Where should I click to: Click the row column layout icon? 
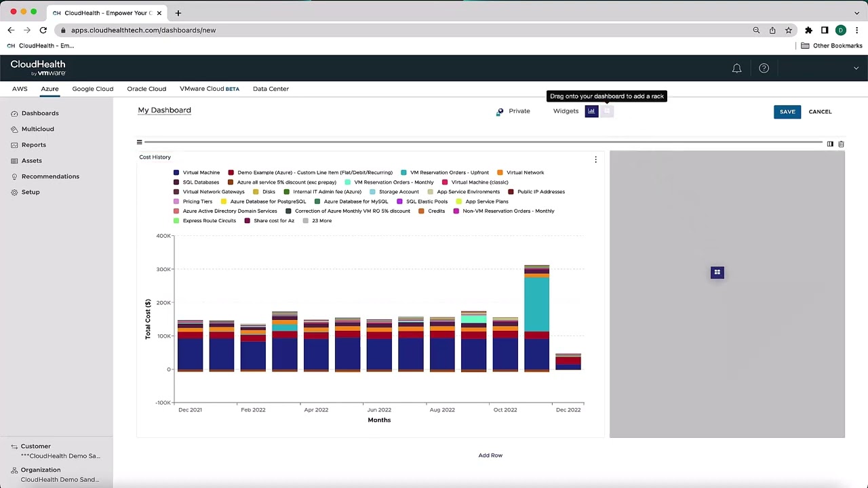pyautogui.click(x=830, y=144)
